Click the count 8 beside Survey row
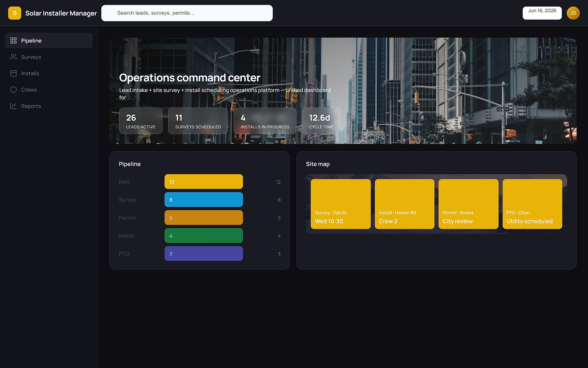The height and width of the screenshot is (368, 588). (x=279, y=200)
